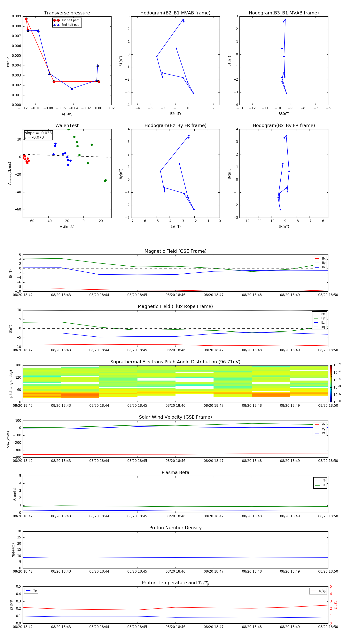
Task: Click the 'Magnetic Field (GSE Frame)' title
Action: [175, 251]
